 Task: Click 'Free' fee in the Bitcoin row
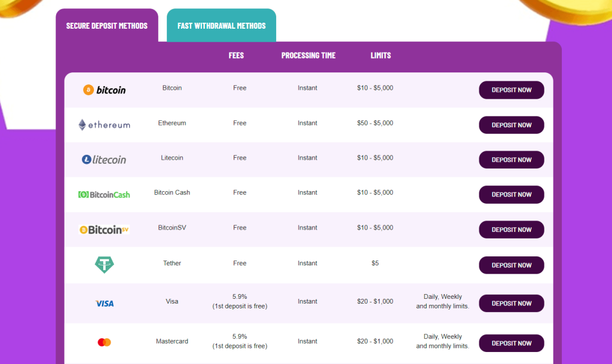pos(240,88)
